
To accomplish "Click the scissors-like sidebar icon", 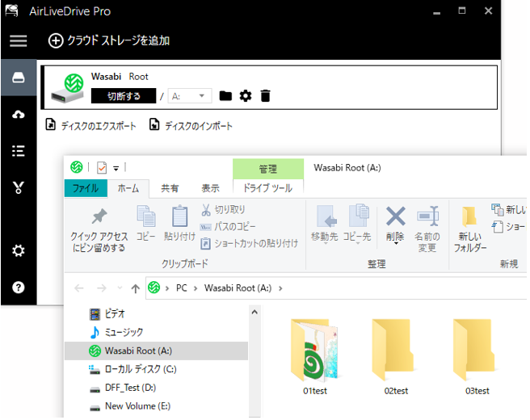I will click(19, 187).
